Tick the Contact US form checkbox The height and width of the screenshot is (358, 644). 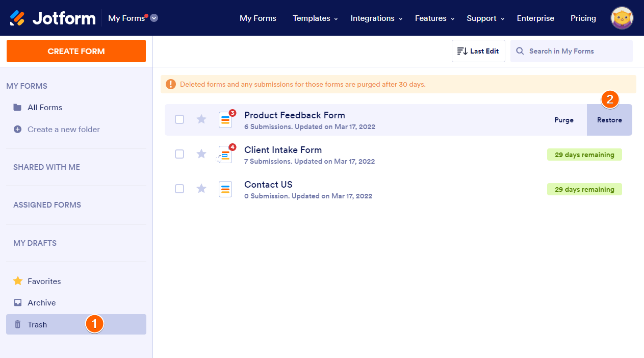click(x=179, y=189)
